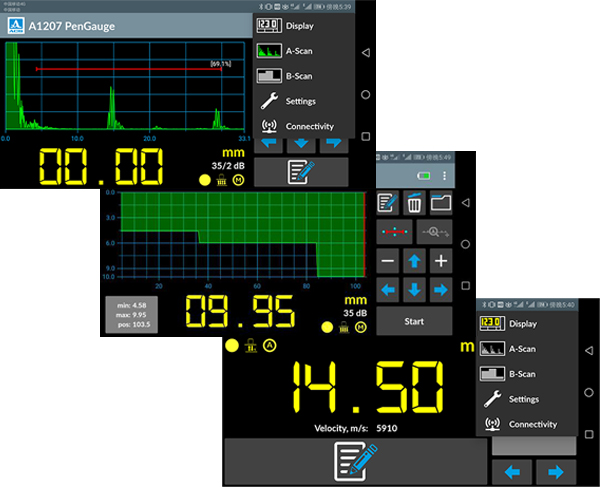This screenshot has height=487, width=600.
Task: Tap the 14.50 thickness reading
Action: pyautogui.click(x=368, y=387)
